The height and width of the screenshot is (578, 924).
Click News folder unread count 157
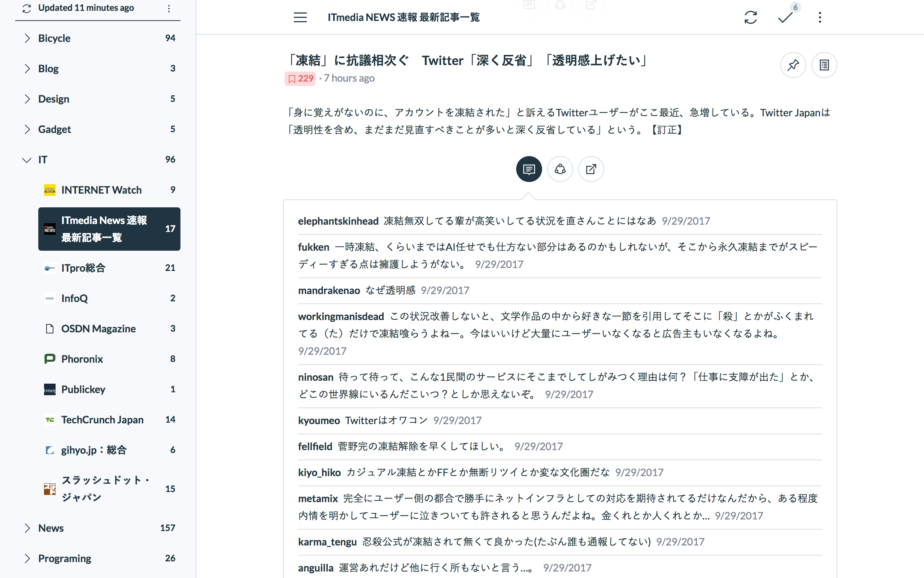pos(167,528)
